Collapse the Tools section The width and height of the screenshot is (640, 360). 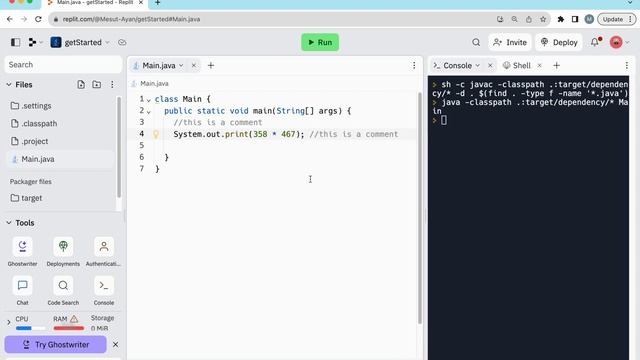coord(9,223)
